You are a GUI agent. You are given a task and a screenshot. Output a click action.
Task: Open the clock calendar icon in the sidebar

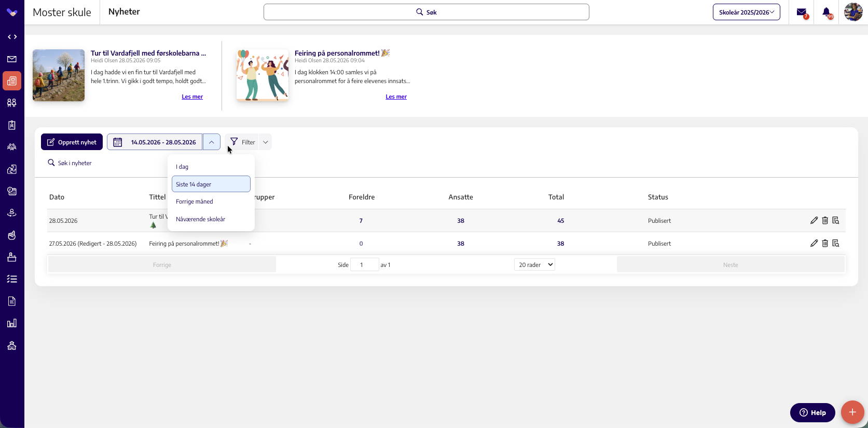[12, 191]
